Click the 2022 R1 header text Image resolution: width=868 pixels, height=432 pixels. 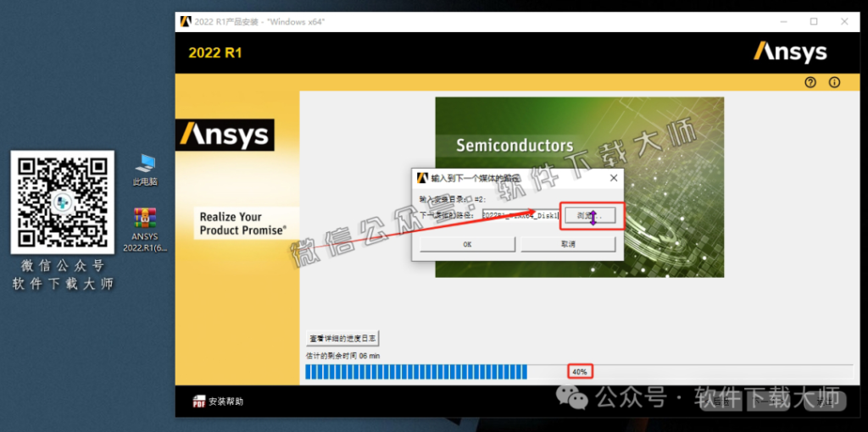[215, 53]
